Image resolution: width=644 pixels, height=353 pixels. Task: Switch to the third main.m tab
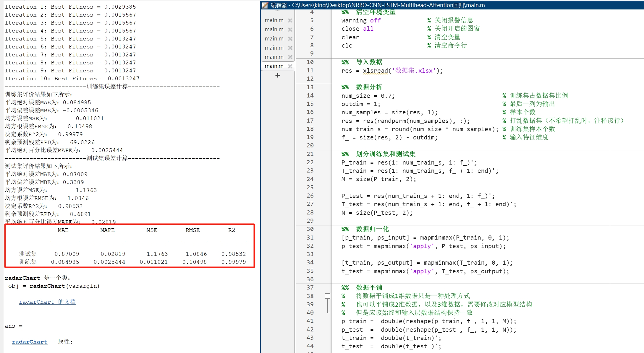point(274,39)
